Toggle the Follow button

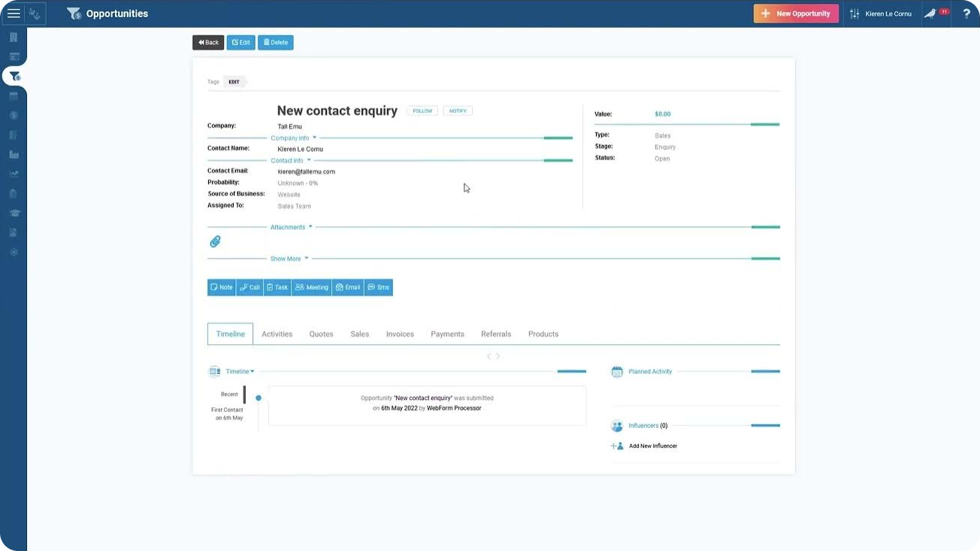pyautogui.click(x=422, y=111)
